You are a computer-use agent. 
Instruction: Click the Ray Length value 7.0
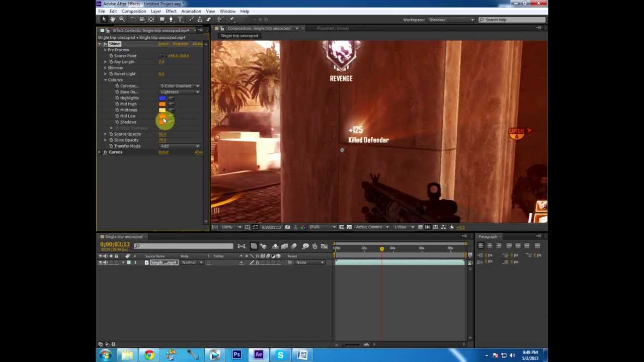click(162, 62)
